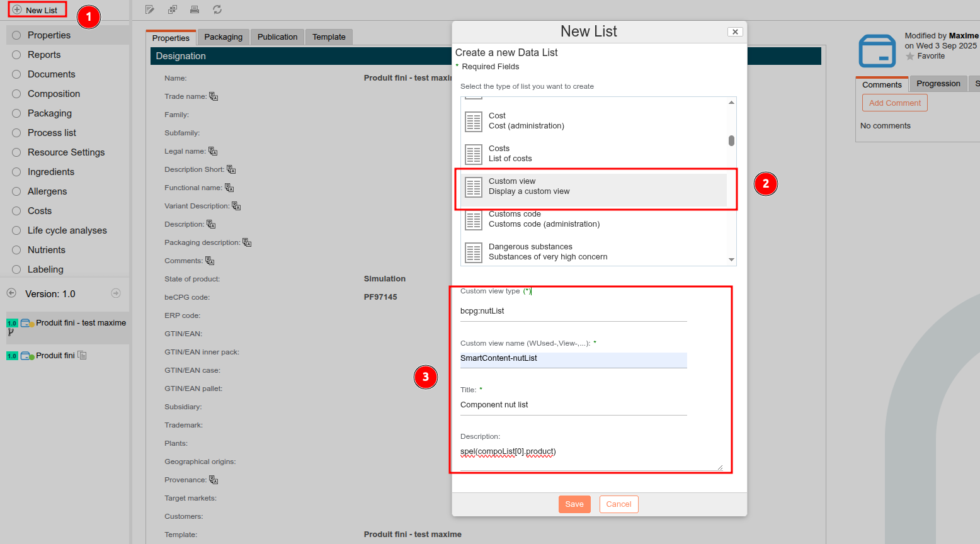The height and width of the screenshot is (544, 980).
Task: Select the Ingredients list radio
Action: pos(16,172)
